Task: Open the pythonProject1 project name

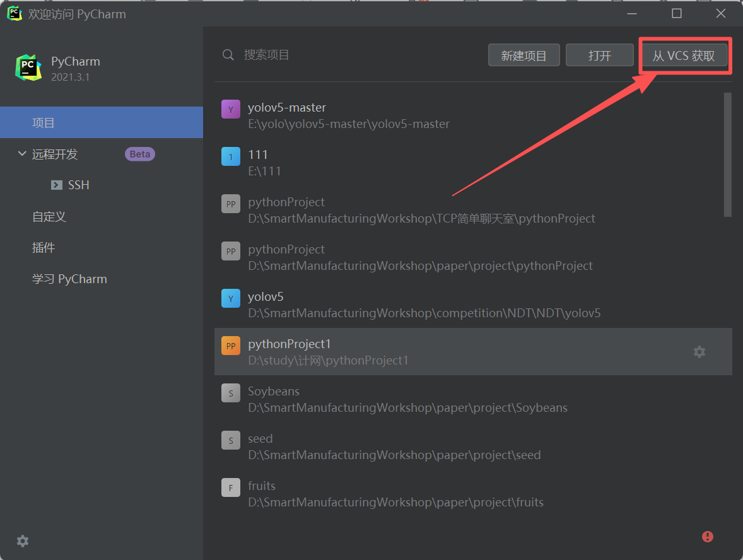Action: point(289,344)
